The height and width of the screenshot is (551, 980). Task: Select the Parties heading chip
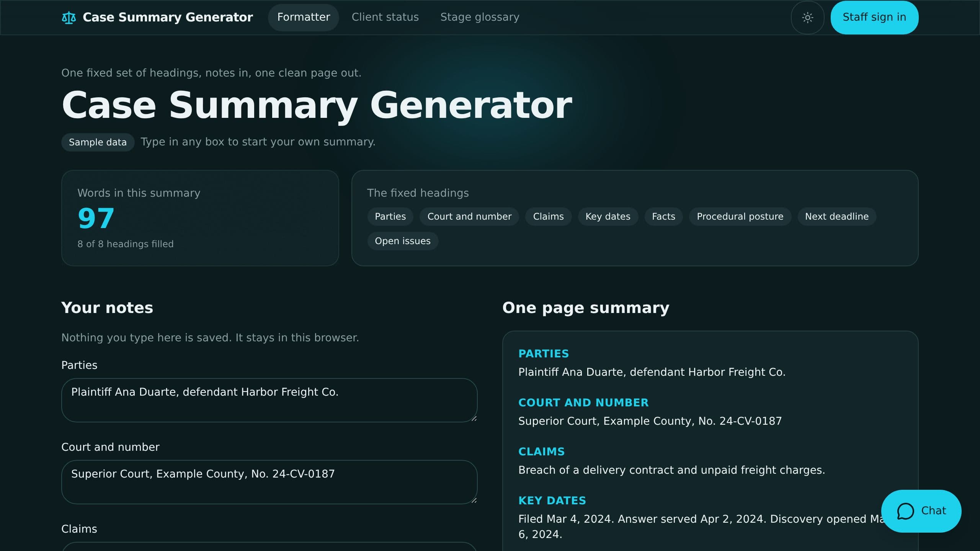390,217
